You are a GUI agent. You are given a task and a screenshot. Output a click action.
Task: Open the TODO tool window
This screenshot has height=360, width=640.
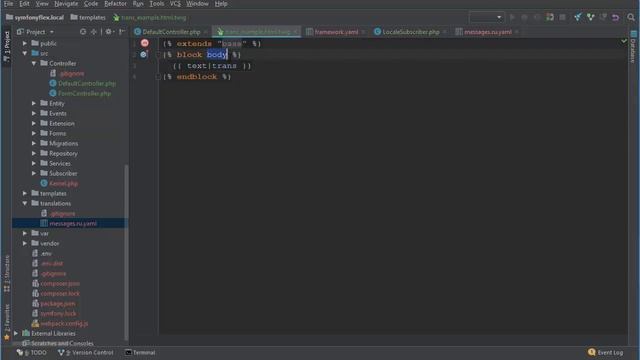click(32, 352)
